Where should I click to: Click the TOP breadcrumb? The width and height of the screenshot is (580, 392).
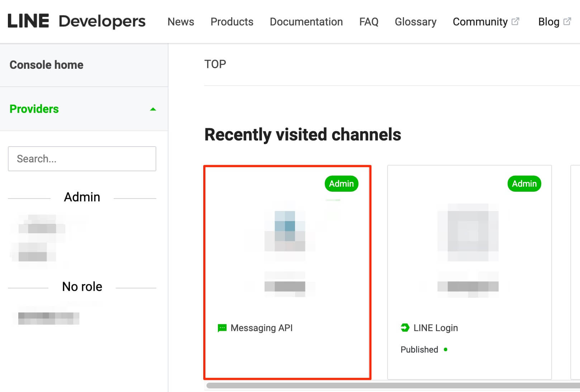215,64
